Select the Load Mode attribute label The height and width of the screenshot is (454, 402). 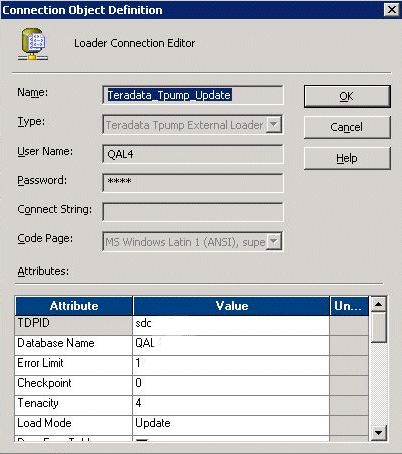pyautogui.click(x=74, y=425)
